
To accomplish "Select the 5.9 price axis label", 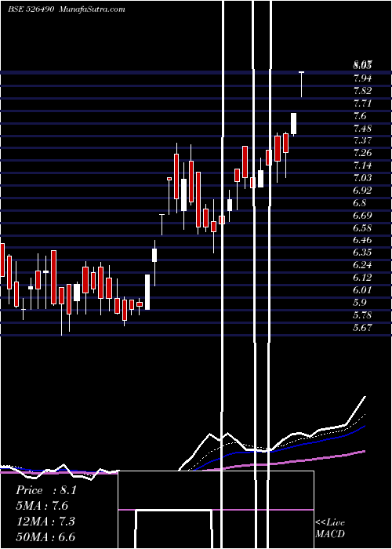I will point(360,303).
